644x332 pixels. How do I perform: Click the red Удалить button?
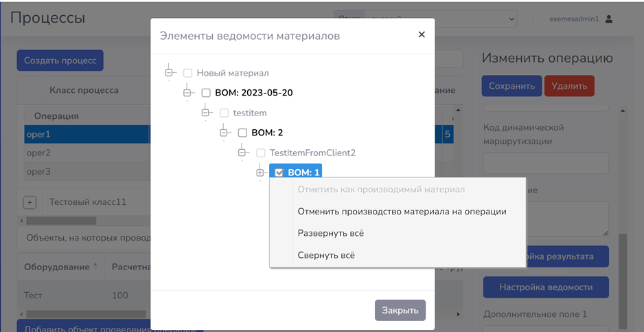(568, 87)
